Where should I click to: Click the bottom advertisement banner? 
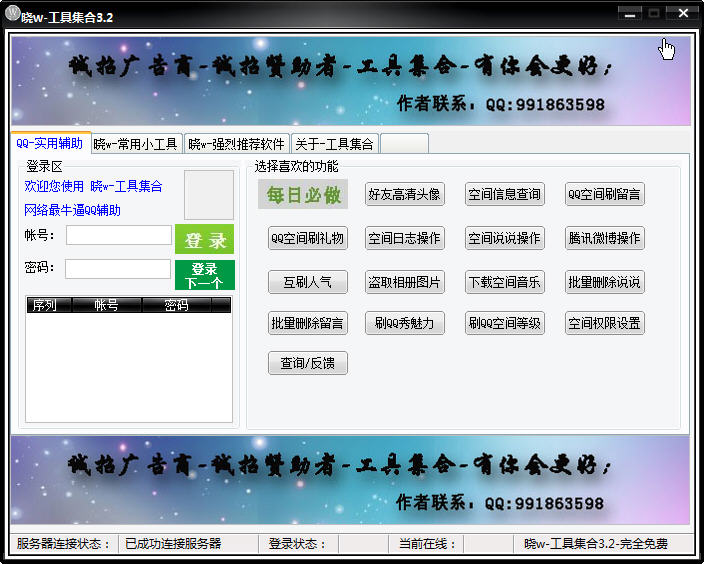tap(351, 480)
